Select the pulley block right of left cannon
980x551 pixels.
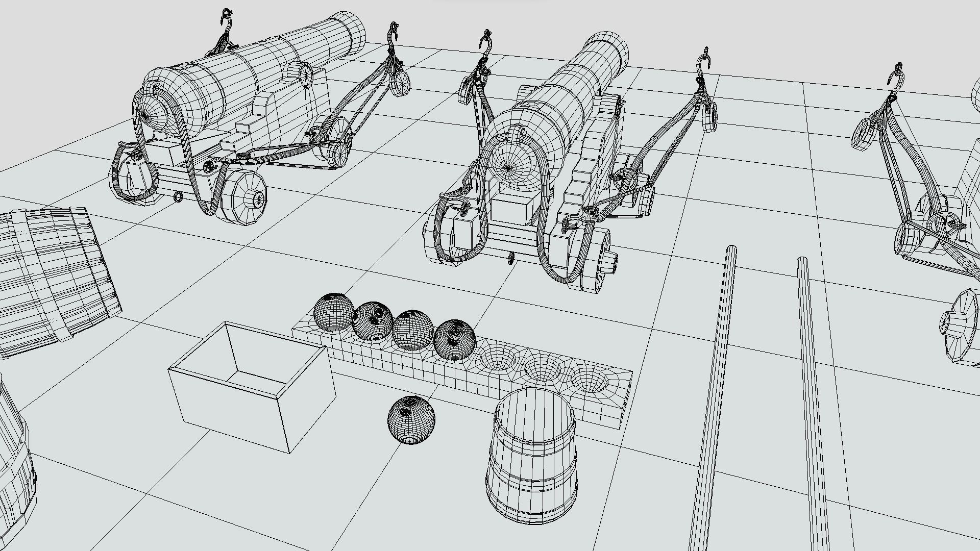[x=401, y=83]
